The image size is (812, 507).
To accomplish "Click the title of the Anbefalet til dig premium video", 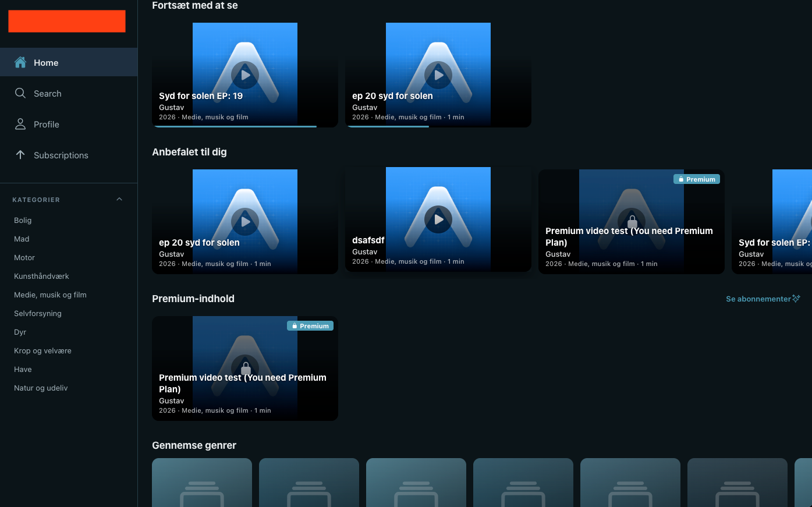I will click(x=629, y=236).
